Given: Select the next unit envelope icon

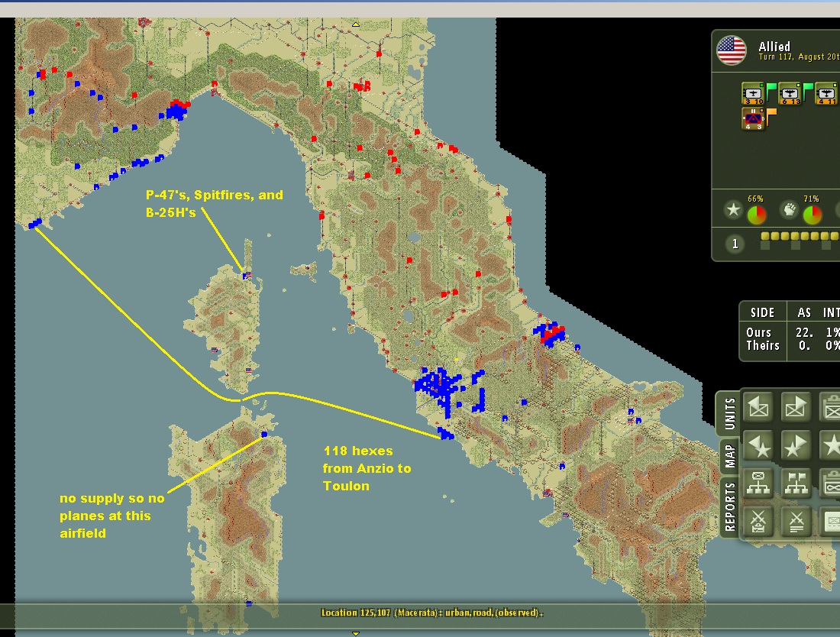Looking at the screenshot, I should (x=795, y=408).
